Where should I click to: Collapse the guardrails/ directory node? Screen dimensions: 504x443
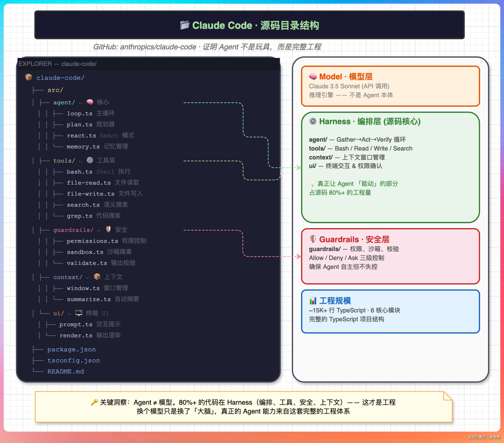tap(73, 230)
